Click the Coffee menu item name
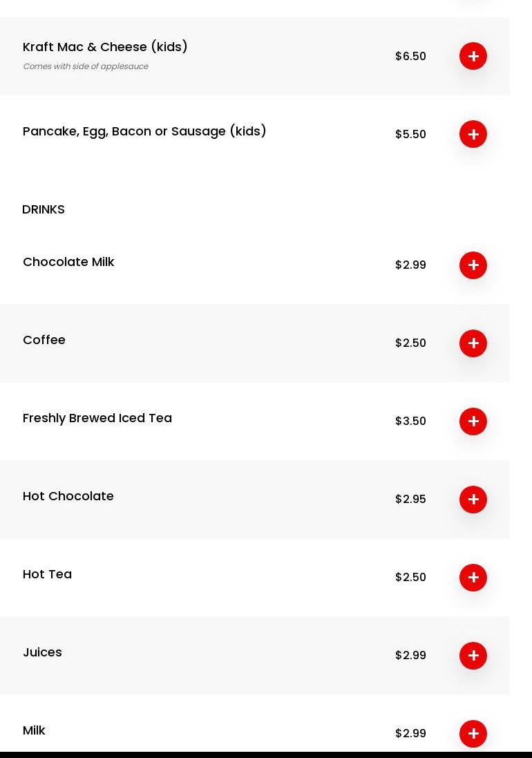 44,340
